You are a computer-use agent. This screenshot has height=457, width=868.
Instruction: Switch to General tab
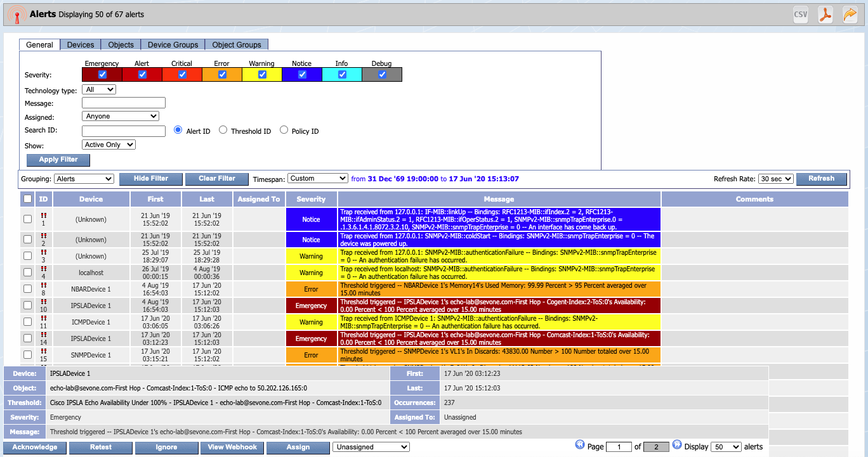point(39,44)
